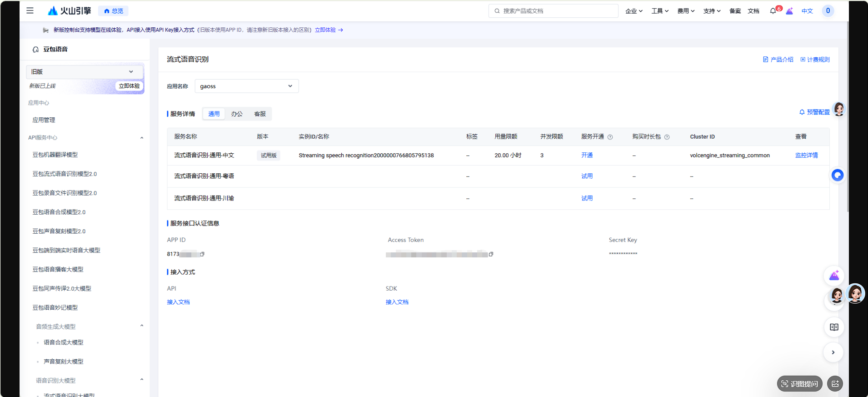Image resolution: width=868 pixels, height=397 pixels.
Task: Open the blue chat bubble widget
Action: point(838,175)
